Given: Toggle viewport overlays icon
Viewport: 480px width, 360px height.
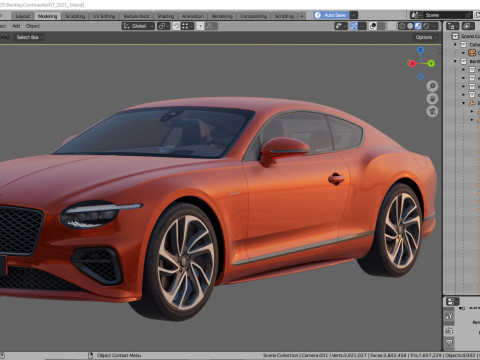Looking at the screenshot, I should coord(373,26).
